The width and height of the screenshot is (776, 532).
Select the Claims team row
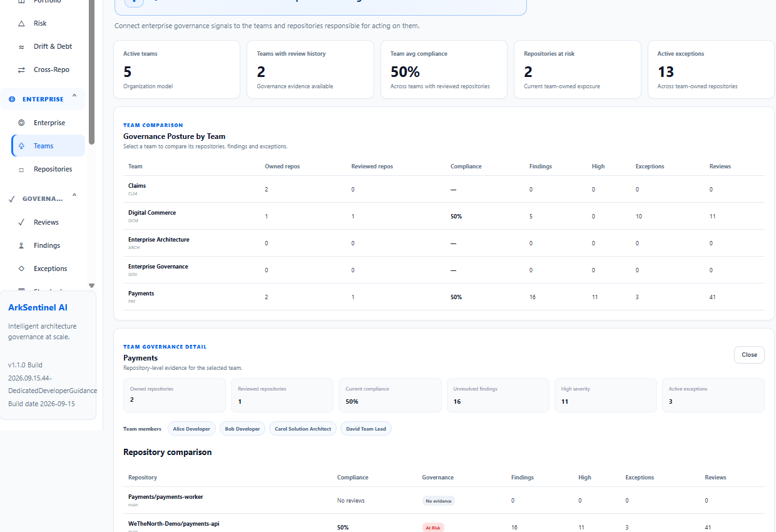444,189
